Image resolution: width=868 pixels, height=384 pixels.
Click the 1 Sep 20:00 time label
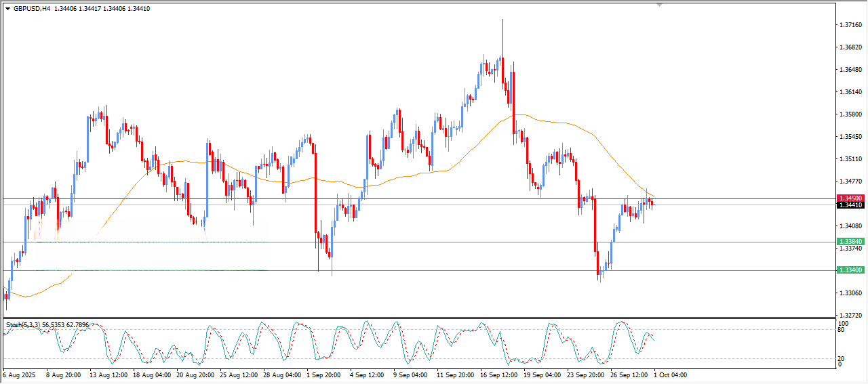(324, 375)
